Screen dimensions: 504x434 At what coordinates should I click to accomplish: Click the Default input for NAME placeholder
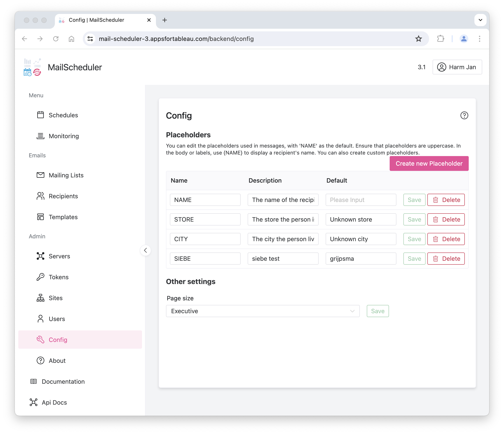(360, 200)
